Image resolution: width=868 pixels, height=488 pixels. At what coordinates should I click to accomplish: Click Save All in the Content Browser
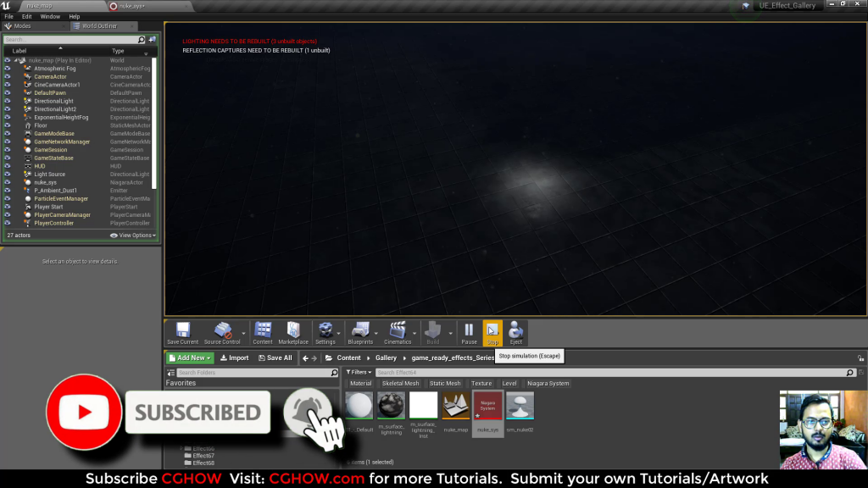click(276, 358)
